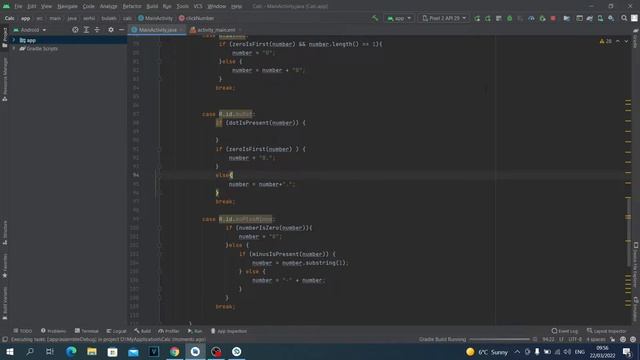This screenshot has width=640, height=360.
Task: Toggle the Project side tool window button
Action: click(4, 38)
